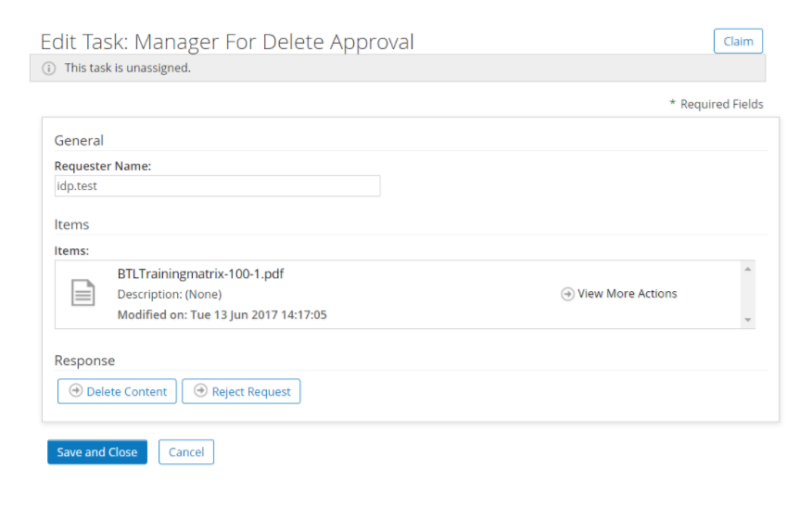Screen dimensions: 812x507
Task: Click the Delete Content button
Action: pyautogui.click(x=117, y=391)
